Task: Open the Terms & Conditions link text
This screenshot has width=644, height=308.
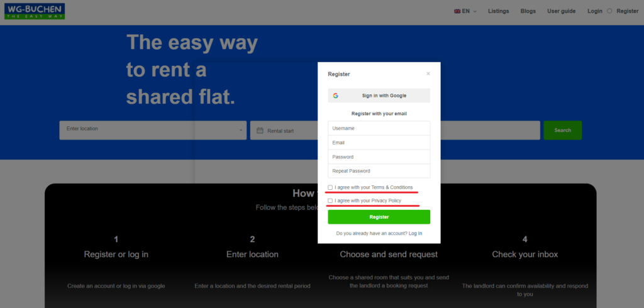Action: pyautogui.click(x=392, y=187)
